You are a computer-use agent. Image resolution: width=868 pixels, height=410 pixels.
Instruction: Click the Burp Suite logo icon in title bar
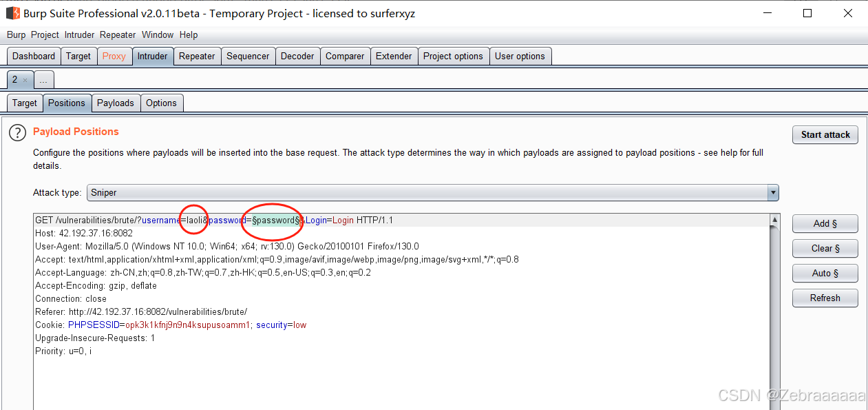(x=12, y=13)
